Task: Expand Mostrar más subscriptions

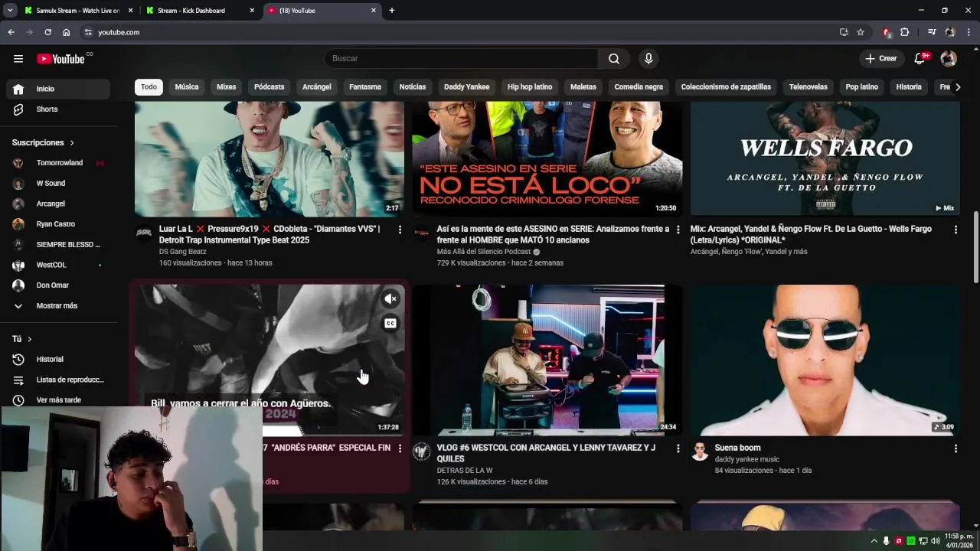Action: [58, 306]
